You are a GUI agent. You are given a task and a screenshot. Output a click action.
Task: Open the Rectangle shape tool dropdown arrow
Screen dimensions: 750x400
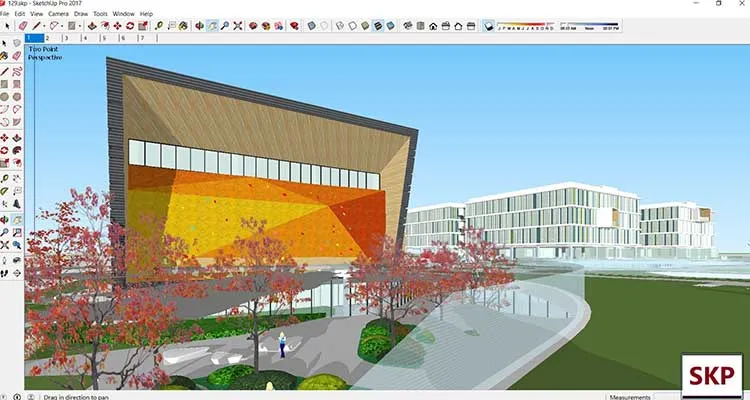[x=79, y=26]
